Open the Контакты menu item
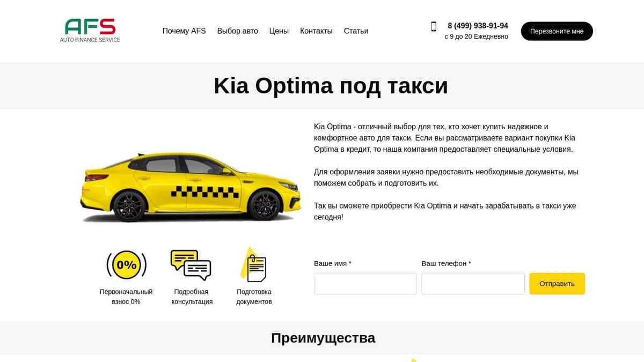The width and height of the screenshot is (644, 362). [316, 31]
